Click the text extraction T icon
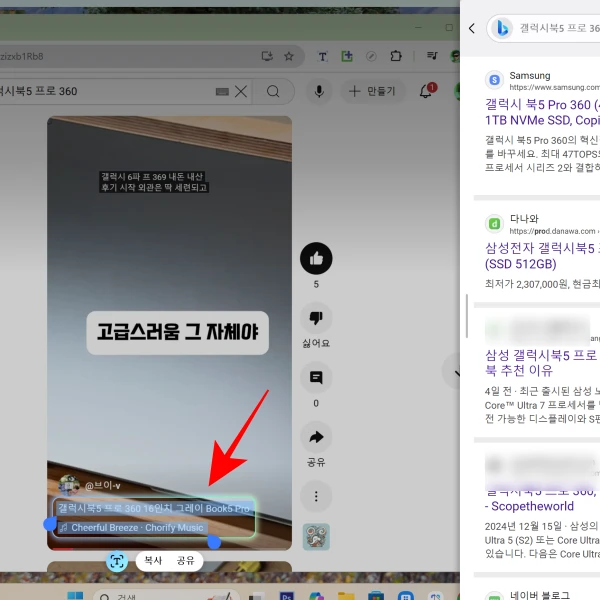The image size is (600, 600). point(117,561)
